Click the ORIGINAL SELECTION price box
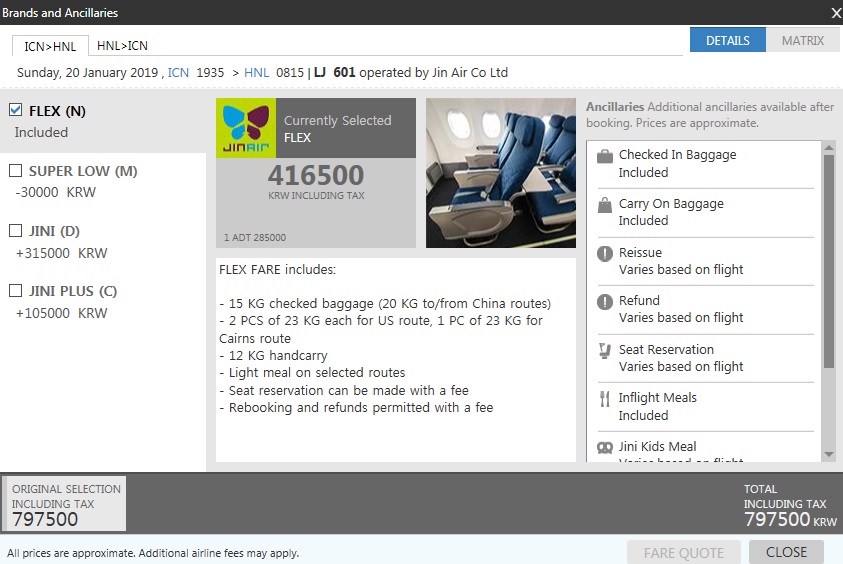The image size is (843, 564). pos(65,503)
